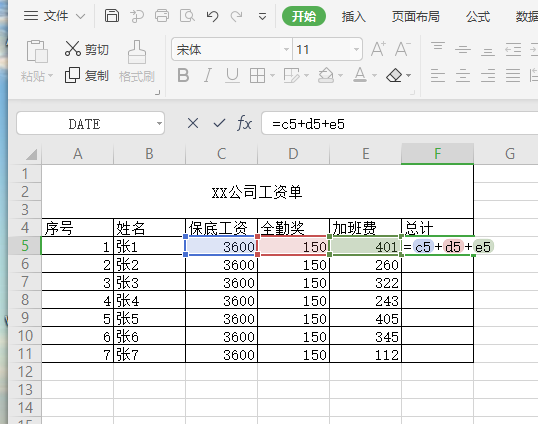Toggle Italic formatting
The height and width of the screenshot is (424, 538).
208,75
